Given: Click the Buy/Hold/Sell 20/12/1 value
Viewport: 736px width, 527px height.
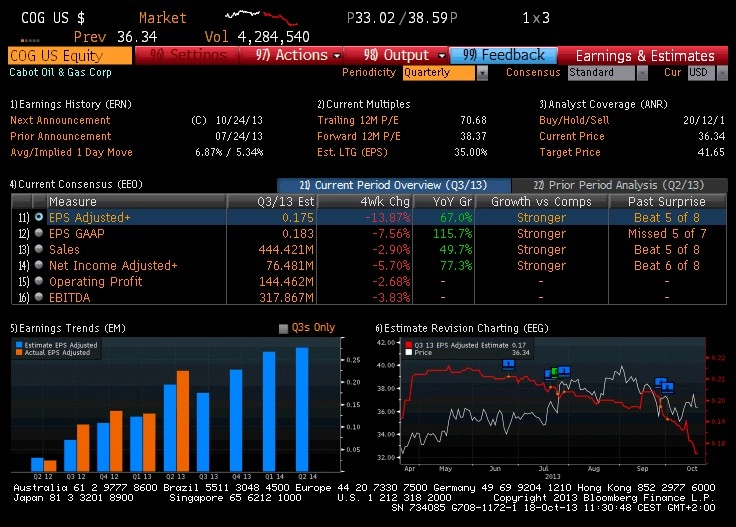Looking at the screenshot, I should pyautogui.click(x=704, y=120).
